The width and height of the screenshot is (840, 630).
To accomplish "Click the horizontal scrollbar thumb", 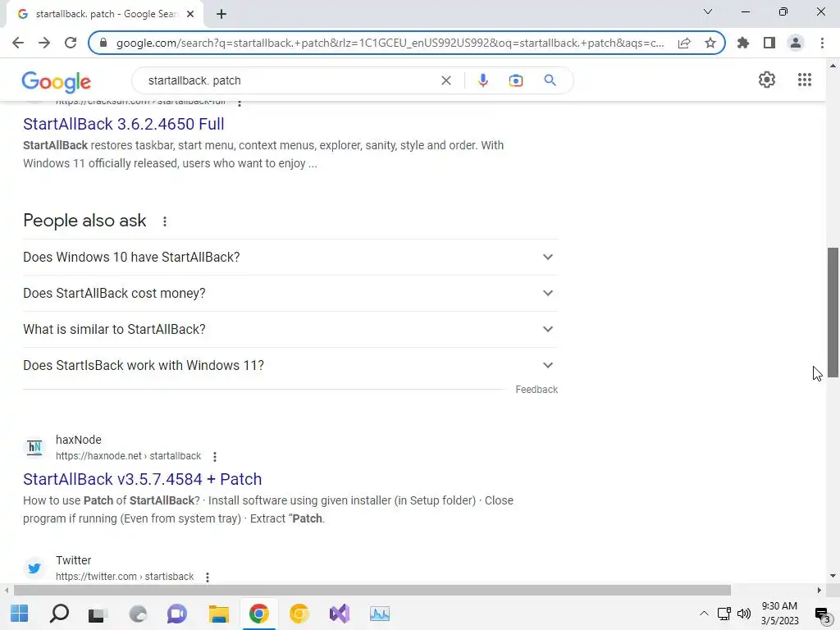I will click(x=372, y=590).
